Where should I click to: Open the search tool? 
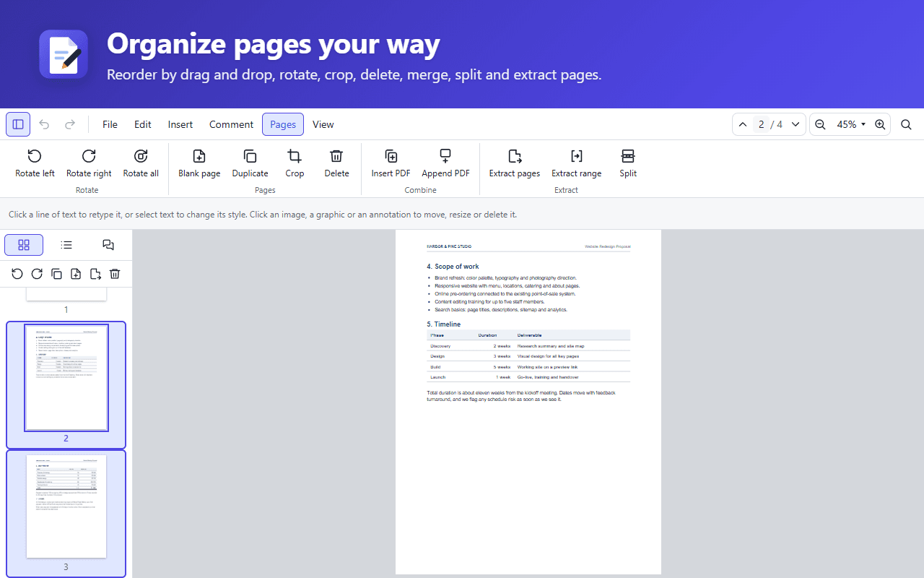pyautogui.click(x=906, y=124)
